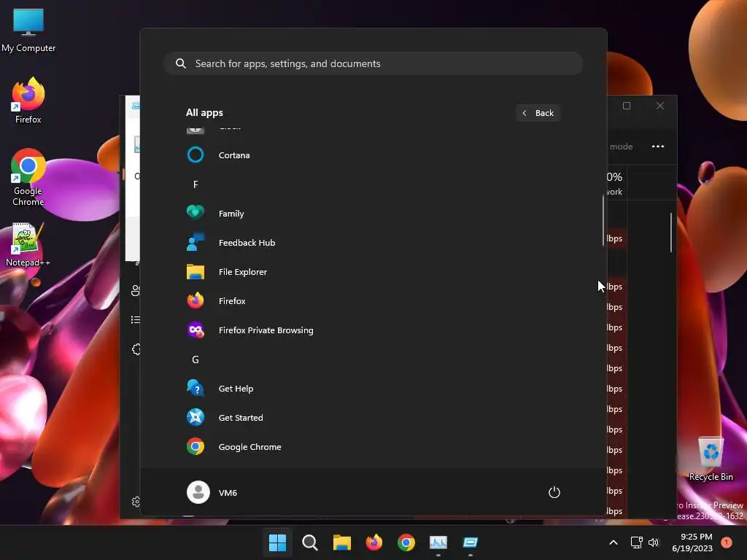Switch to Task Manager on the taskbar
The image size is (747, 560).
(x=438, y=542)
